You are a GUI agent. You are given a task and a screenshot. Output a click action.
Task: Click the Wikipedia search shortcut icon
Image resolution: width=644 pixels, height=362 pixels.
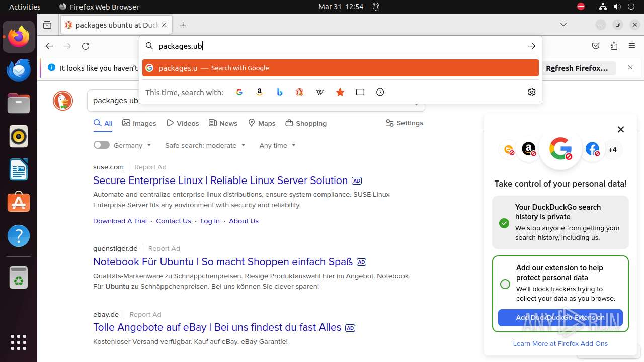coord(319,92)
